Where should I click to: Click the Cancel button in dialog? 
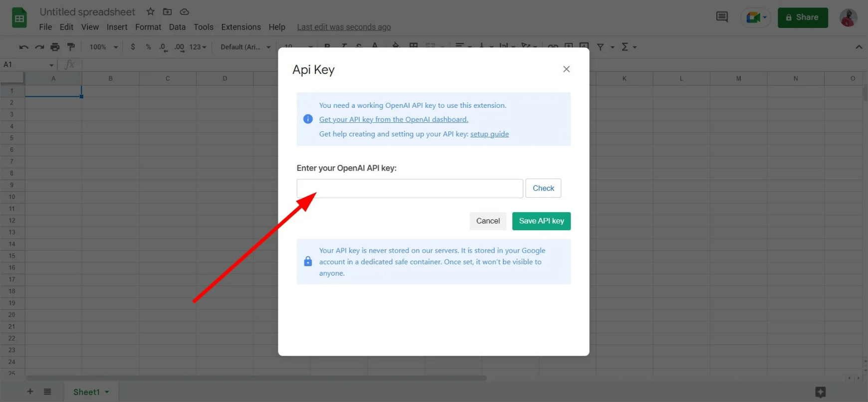pyautogui.click(x=488, y=221)
